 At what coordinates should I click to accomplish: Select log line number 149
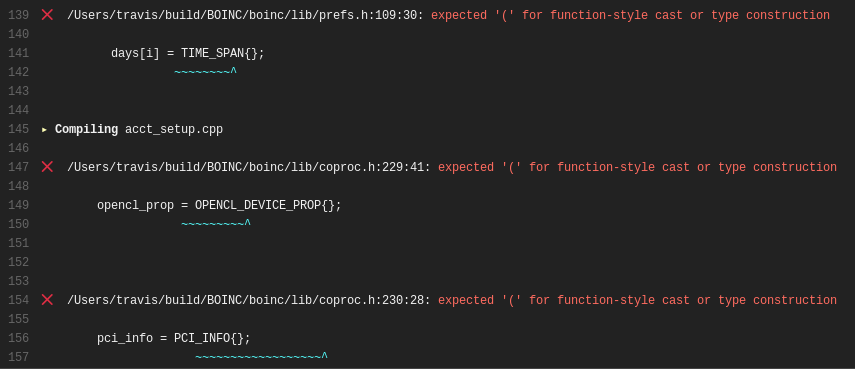19,205
